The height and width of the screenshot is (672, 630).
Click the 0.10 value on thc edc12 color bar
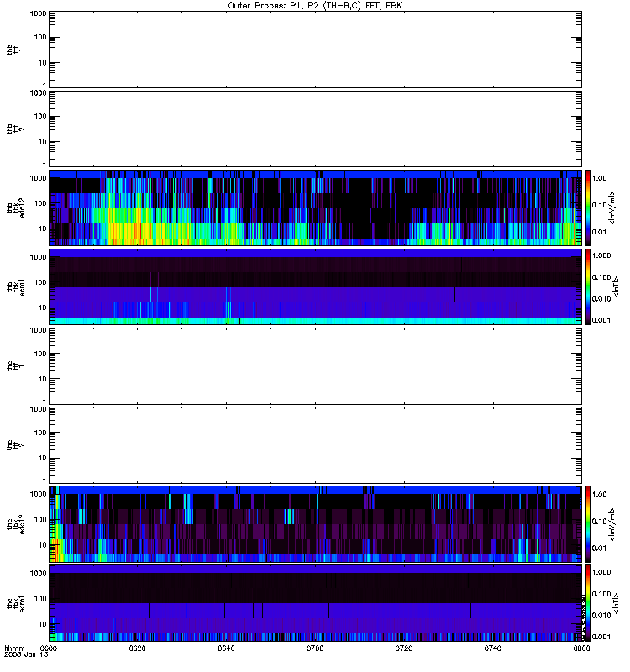tap(599, 521)
